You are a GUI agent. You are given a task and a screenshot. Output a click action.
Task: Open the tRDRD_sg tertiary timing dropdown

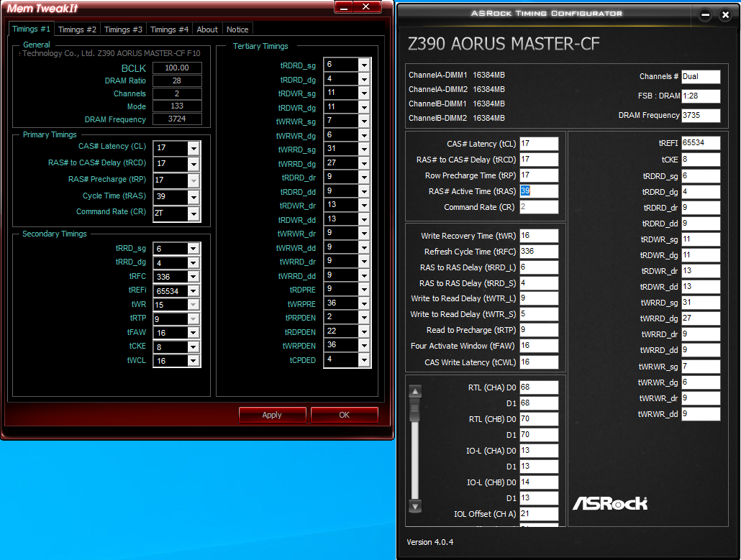[x=364, y=65]
